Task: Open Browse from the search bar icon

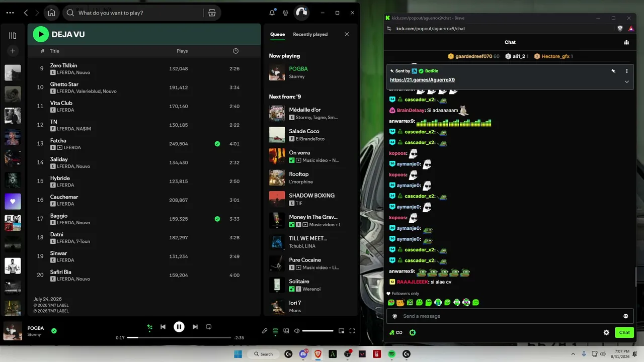Action: [212, 13]
